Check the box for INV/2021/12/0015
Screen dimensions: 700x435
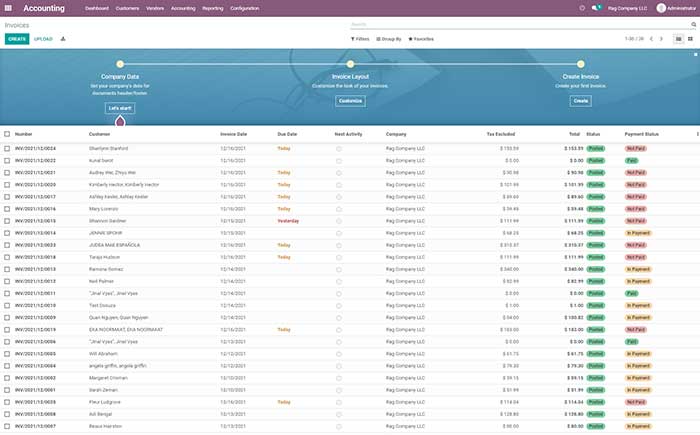click(x=7, y=221)
